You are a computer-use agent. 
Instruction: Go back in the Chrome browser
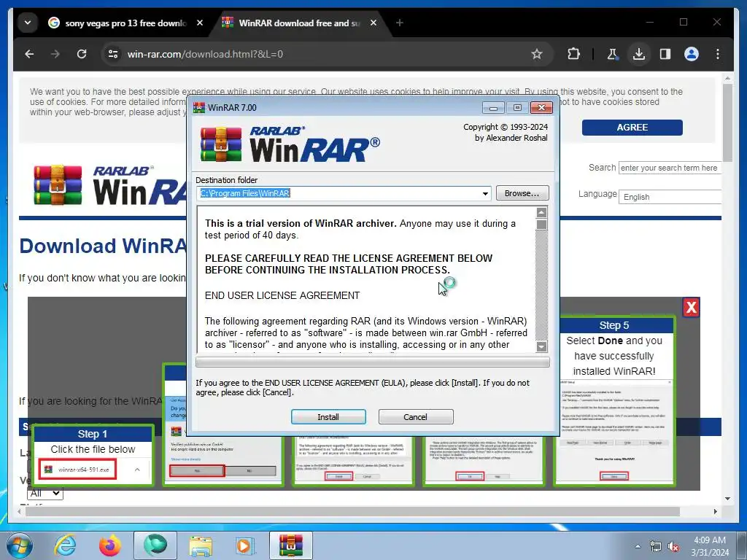pyautogui.click(x=29, y=54)
